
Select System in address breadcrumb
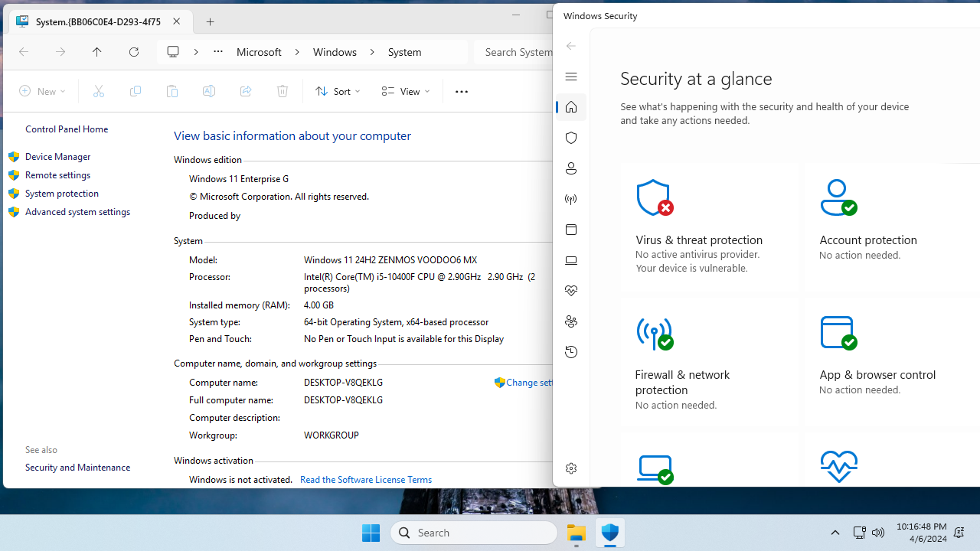pyautogui.click(x=404, y=52)
